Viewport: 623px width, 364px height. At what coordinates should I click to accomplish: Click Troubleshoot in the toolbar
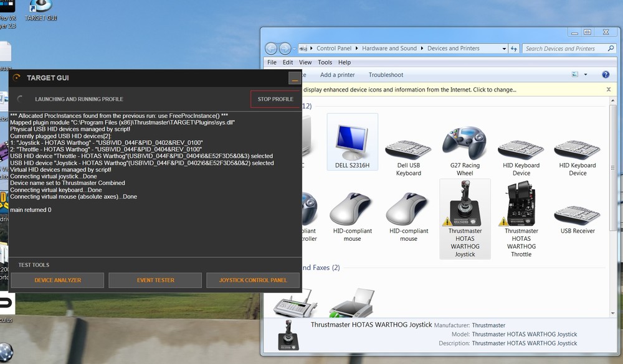coord(386,75)
